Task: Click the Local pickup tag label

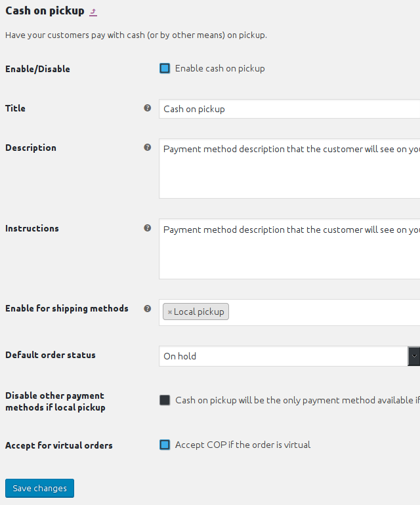Action: click(199, 312)
